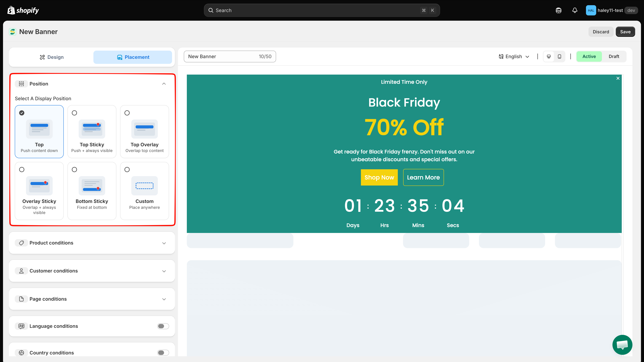Select the Overlay Sticky radio button

point(22,170)
